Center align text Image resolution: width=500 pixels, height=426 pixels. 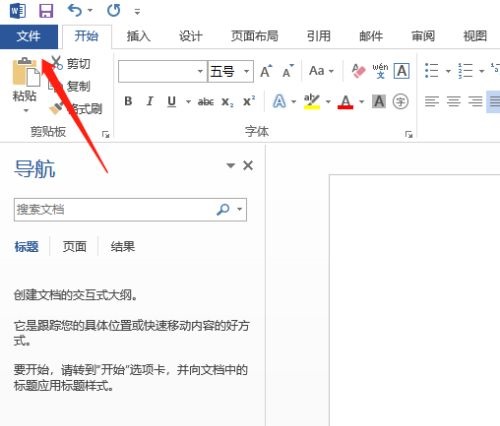(454, 101)
